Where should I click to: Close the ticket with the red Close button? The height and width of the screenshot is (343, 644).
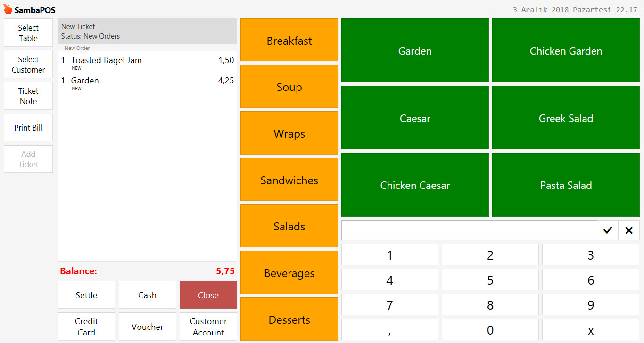[x=208, y=294]
